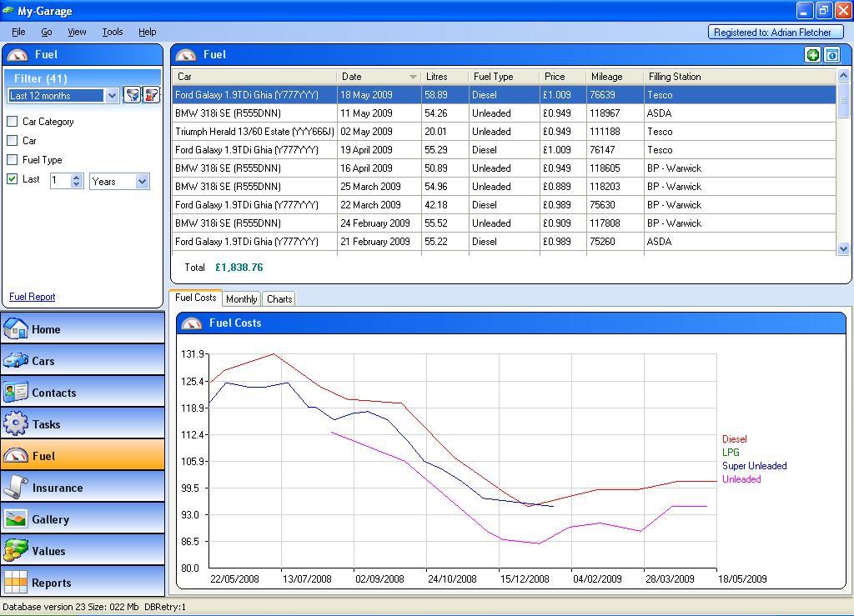This screenshot has height=616, width=854.
Task: Open the Years unit dropdown
Action: pyautogui.click(x=142, y=182)
